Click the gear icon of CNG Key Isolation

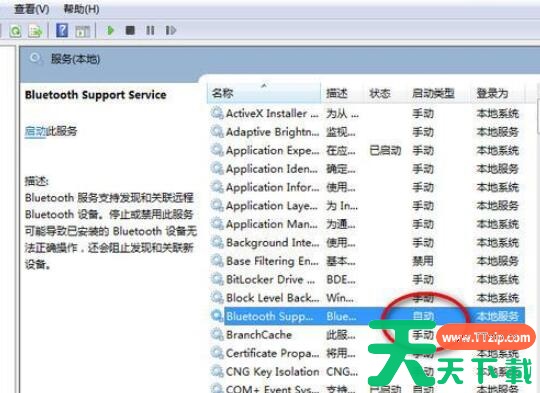click(x=217, y=371)
